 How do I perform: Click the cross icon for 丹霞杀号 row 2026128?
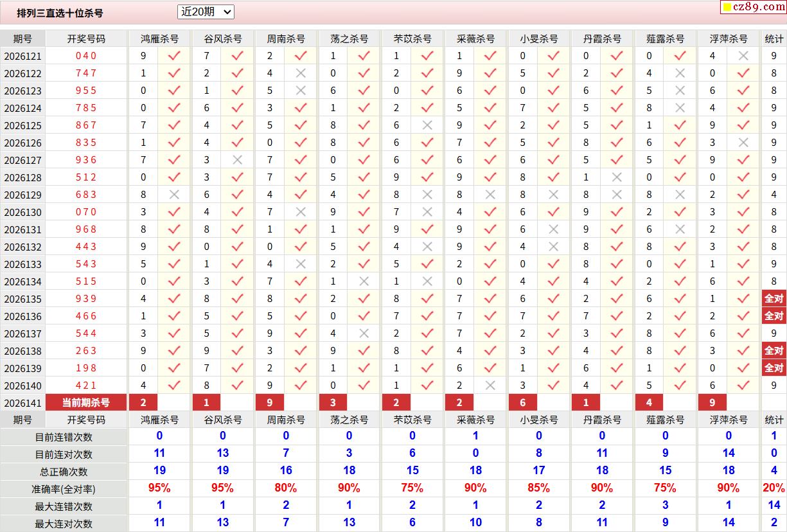617,177
